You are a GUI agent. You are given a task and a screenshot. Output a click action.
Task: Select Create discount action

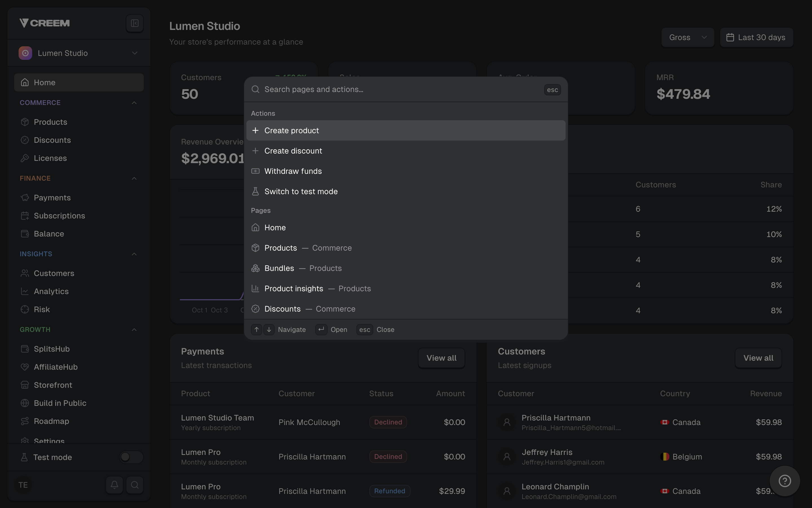[406, 151]
